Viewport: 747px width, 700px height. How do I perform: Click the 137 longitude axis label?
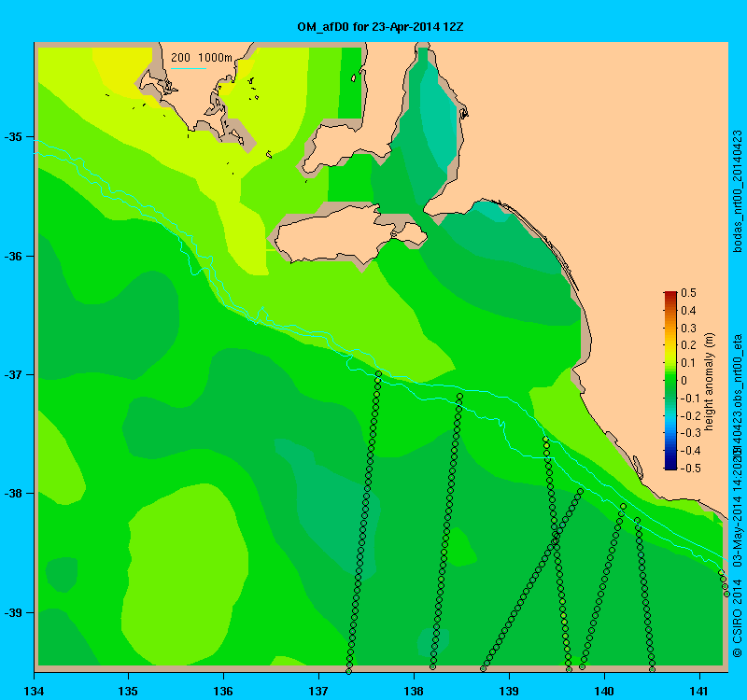(x=318, y=691)
